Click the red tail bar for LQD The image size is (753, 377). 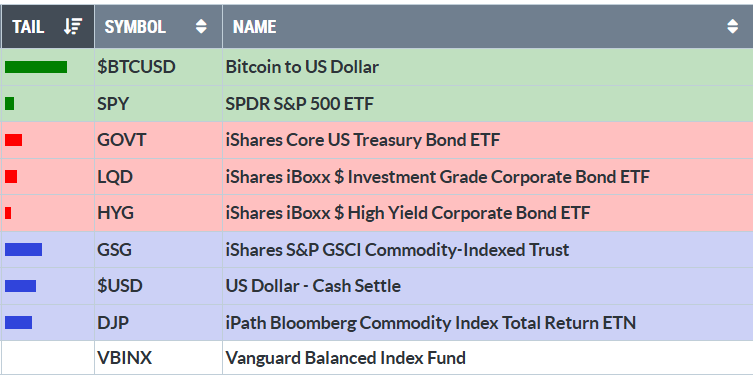point(11,176)
